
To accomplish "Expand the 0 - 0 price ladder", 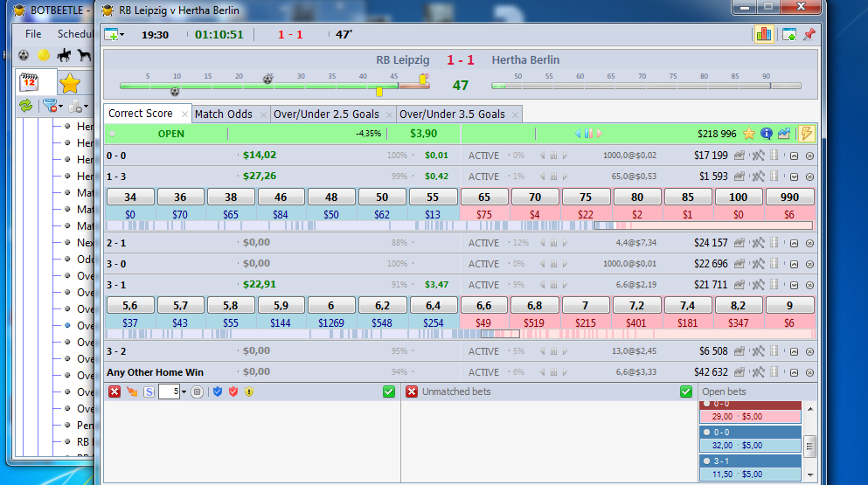I will coord(794,156).
